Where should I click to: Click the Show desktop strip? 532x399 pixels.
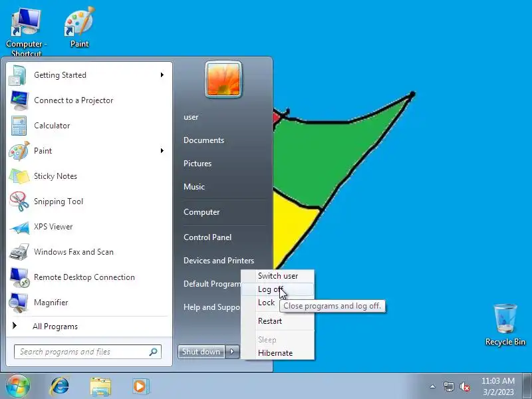pos(527,386)
